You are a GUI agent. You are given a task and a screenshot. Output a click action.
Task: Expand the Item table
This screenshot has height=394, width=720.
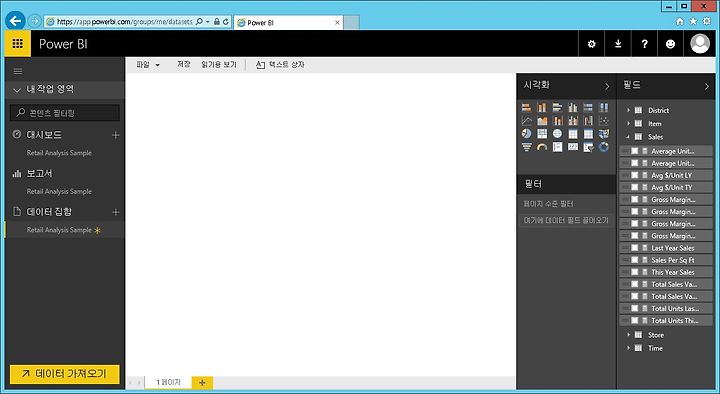click(x=629, y=124)
